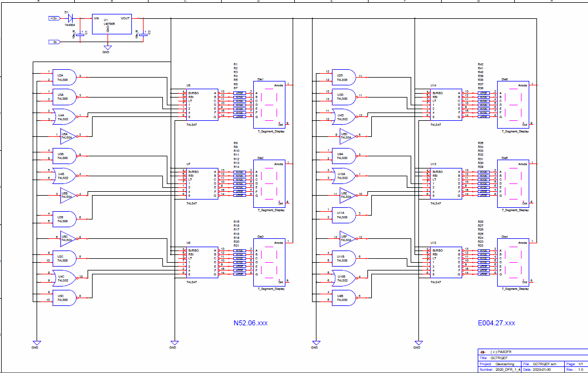Click the D1 1N4004 diode symbol
The height and width of the screenshot is (373, 588).
[70, 18]
